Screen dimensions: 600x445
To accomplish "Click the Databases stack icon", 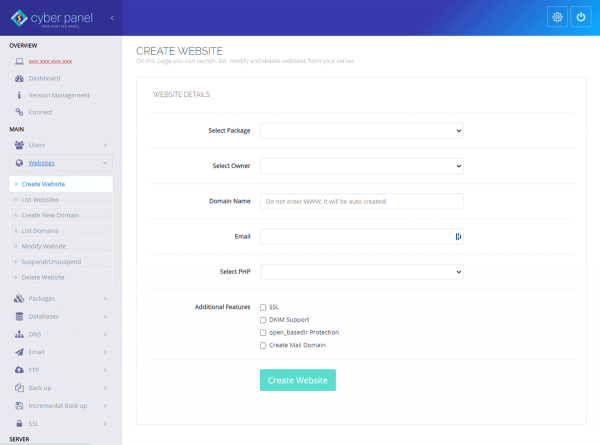I will click(19, 316).
